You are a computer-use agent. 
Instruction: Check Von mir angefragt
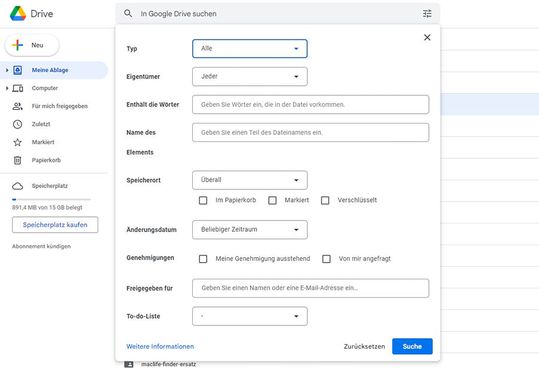point(327,259)
